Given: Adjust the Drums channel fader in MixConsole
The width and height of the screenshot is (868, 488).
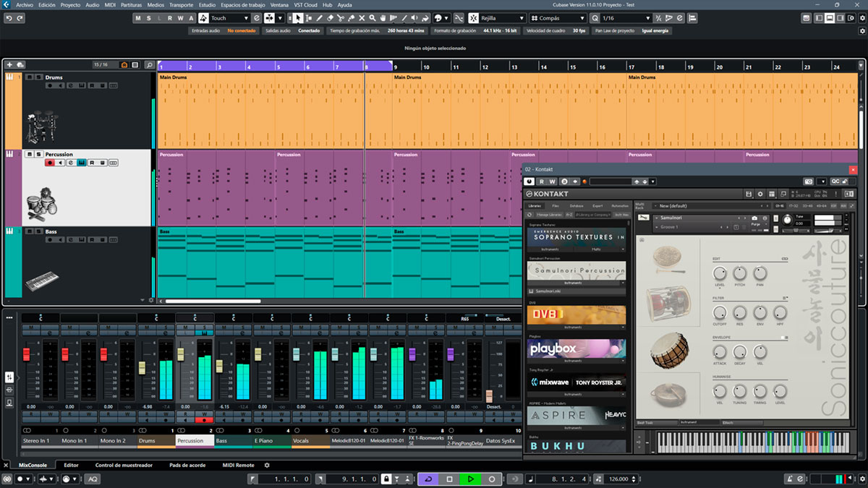Looking at the screenshot, I should point(142,368).
